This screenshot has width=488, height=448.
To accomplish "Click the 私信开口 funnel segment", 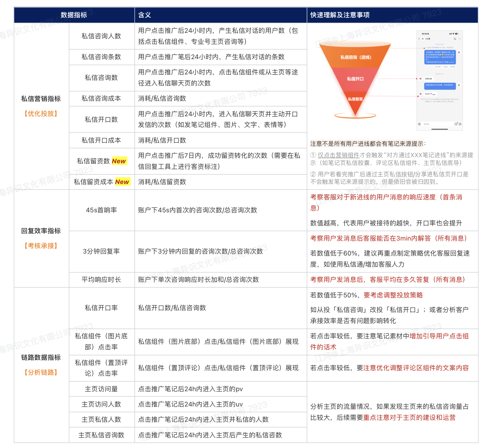I will (355, 79).
